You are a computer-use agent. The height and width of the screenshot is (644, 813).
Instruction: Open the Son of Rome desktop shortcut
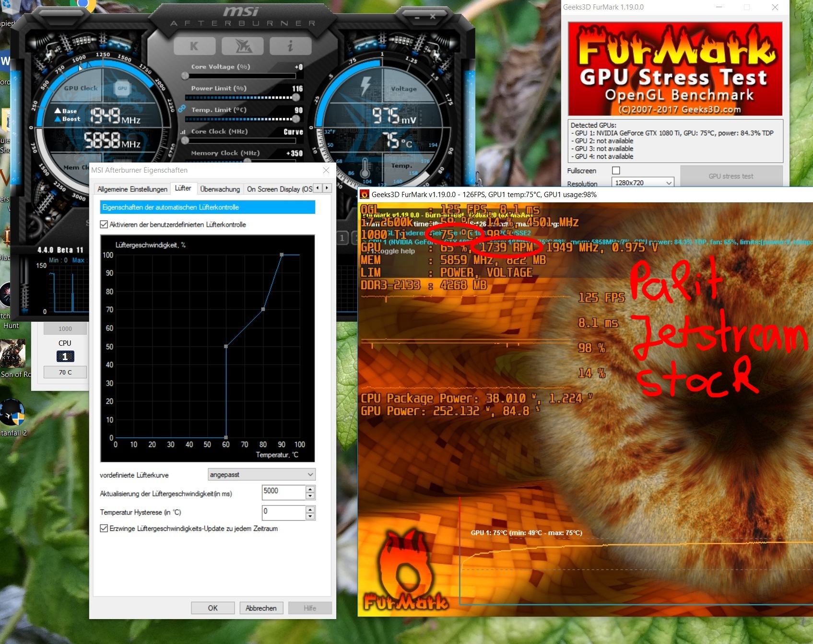coord(12,358)
